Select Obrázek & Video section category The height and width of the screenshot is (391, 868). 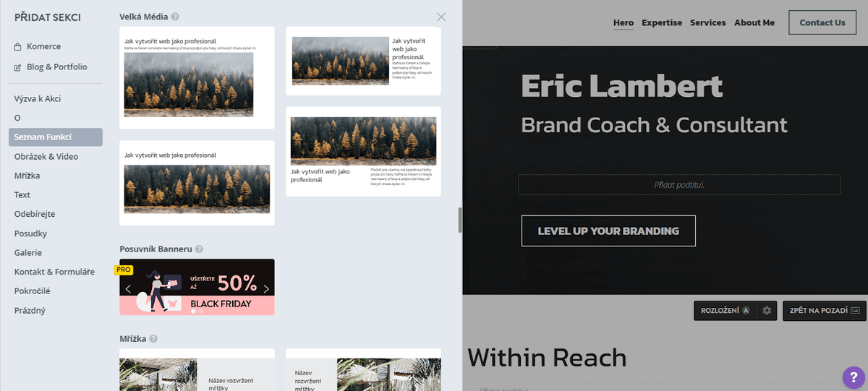(x=46, y=157)
